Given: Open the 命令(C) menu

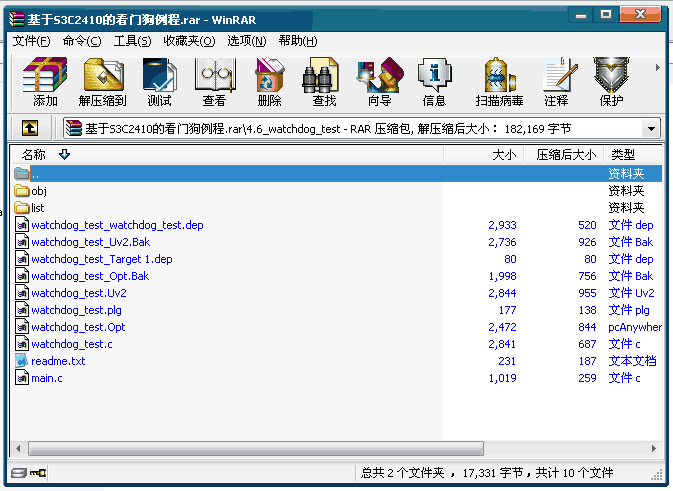Looking at the screenshot, I should tap(82, 41).
